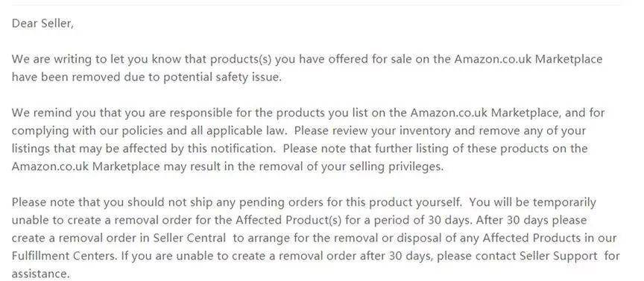Click the "Fulfillment Centers" text
Screen dimensions: 644x281
(65, 256)
